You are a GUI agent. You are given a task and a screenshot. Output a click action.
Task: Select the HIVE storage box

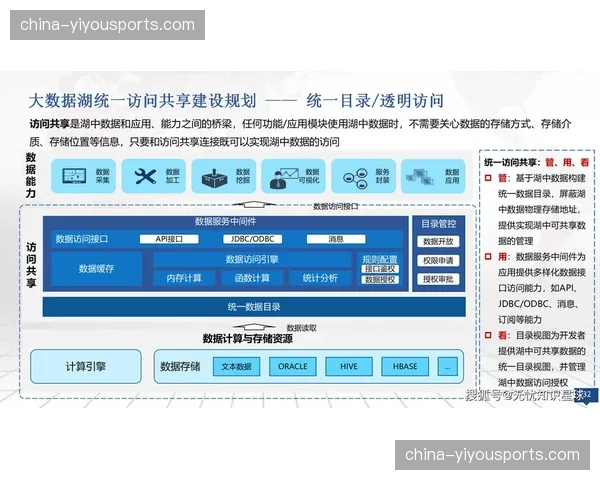349,366
